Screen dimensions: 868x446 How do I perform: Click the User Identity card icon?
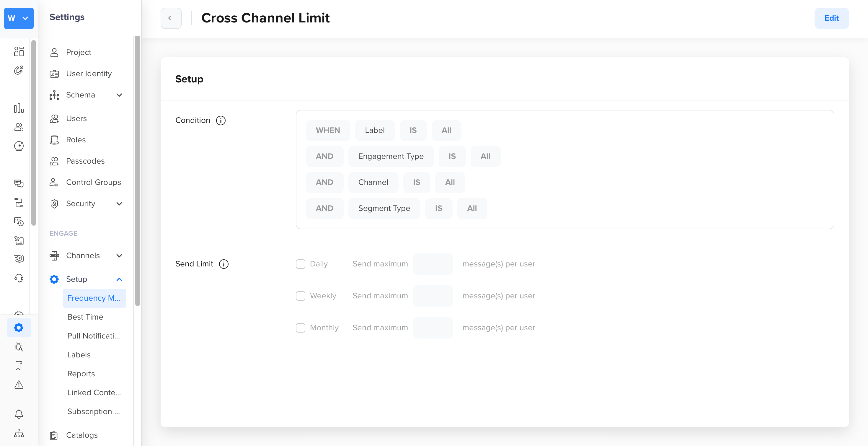tap(54, 74)
